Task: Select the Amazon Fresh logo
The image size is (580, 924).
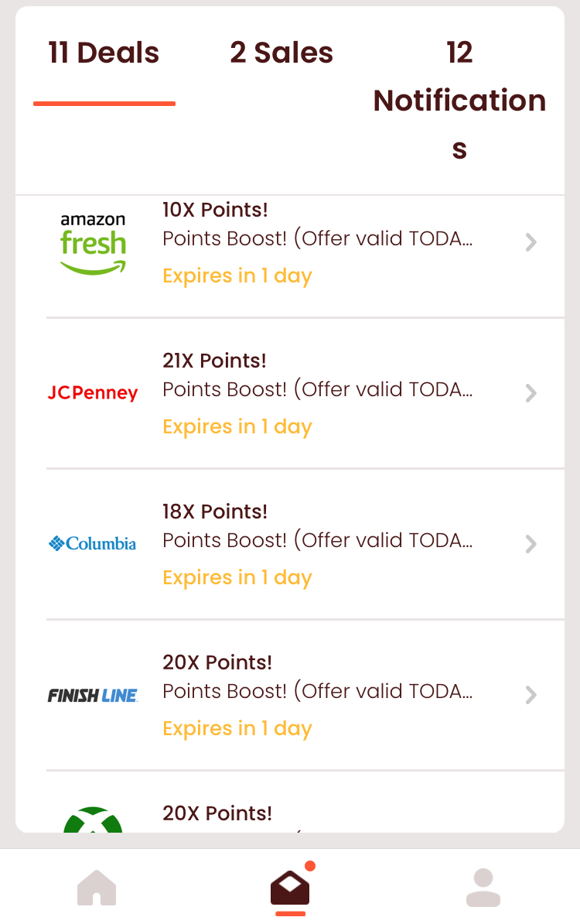Action: point(93,243)
